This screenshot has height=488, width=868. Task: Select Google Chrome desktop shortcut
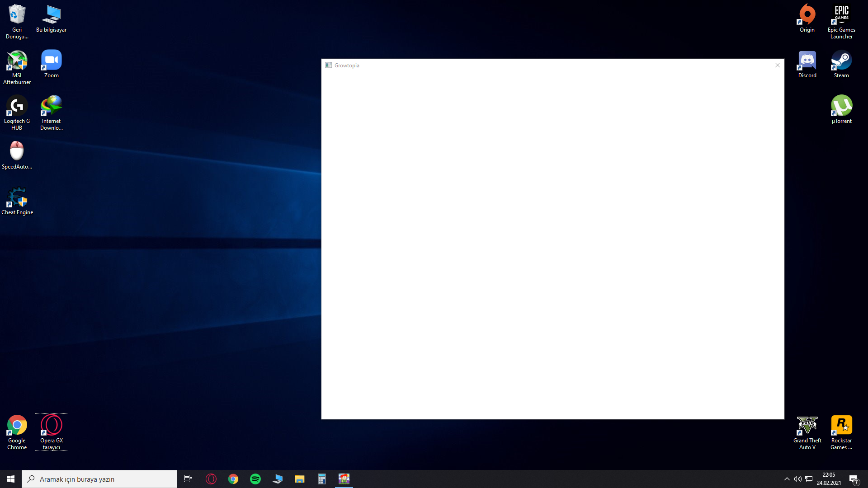[17, 432]
